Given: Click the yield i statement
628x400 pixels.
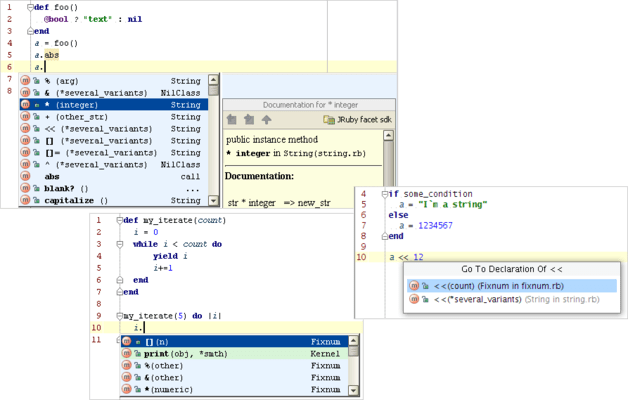Looking at the screenshot, I should [170, 256].
